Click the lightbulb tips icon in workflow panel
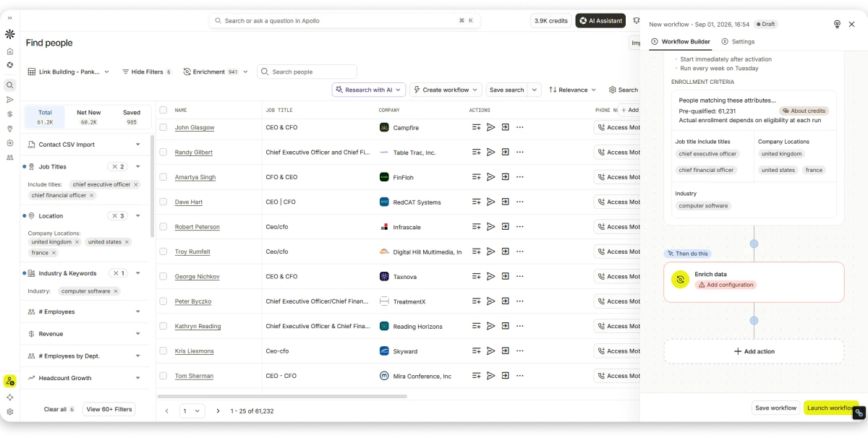 pos(837,24)
